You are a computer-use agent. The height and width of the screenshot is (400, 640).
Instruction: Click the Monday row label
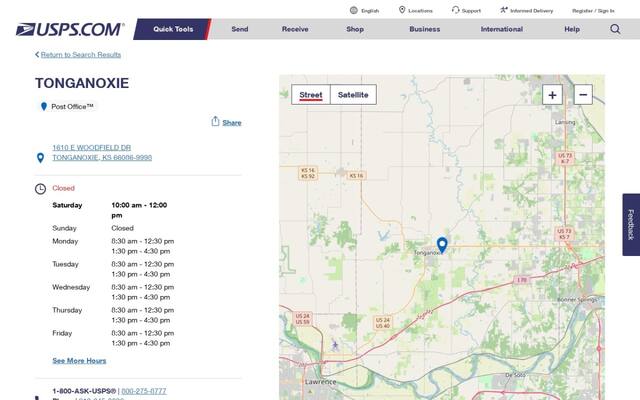(x=65, y=241)
